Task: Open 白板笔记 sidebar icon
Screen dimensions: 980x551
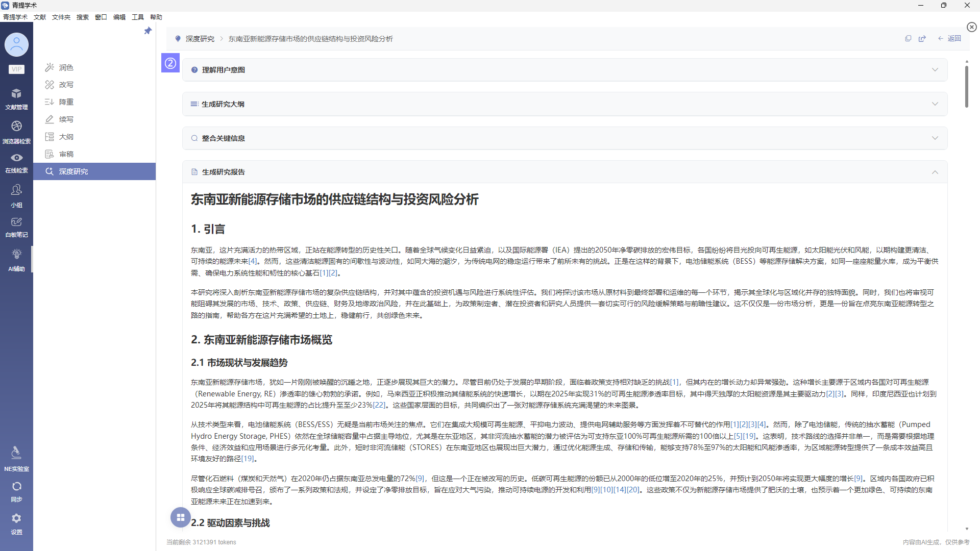Action: tap(16, 227)
